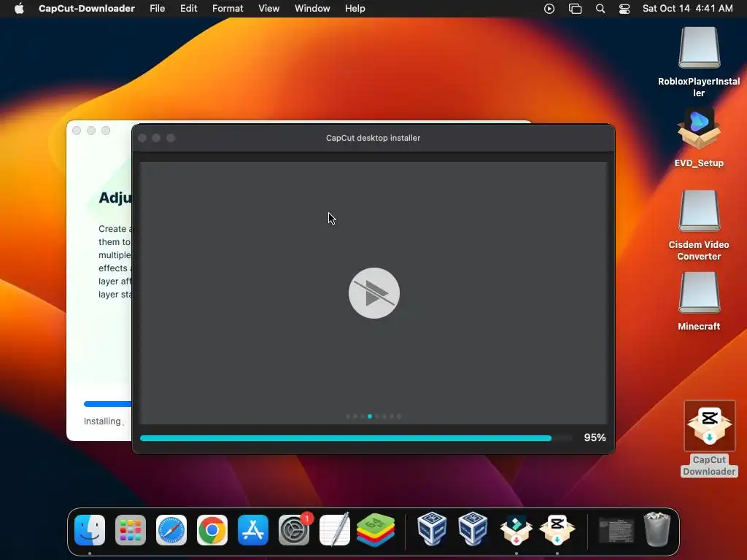Close the background white installer window
The image size is (747, 560).
click(77, 131)
